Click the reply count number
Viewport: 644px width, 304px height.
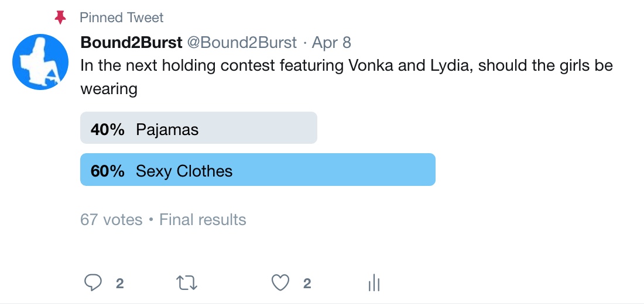(x=119, y=284)
